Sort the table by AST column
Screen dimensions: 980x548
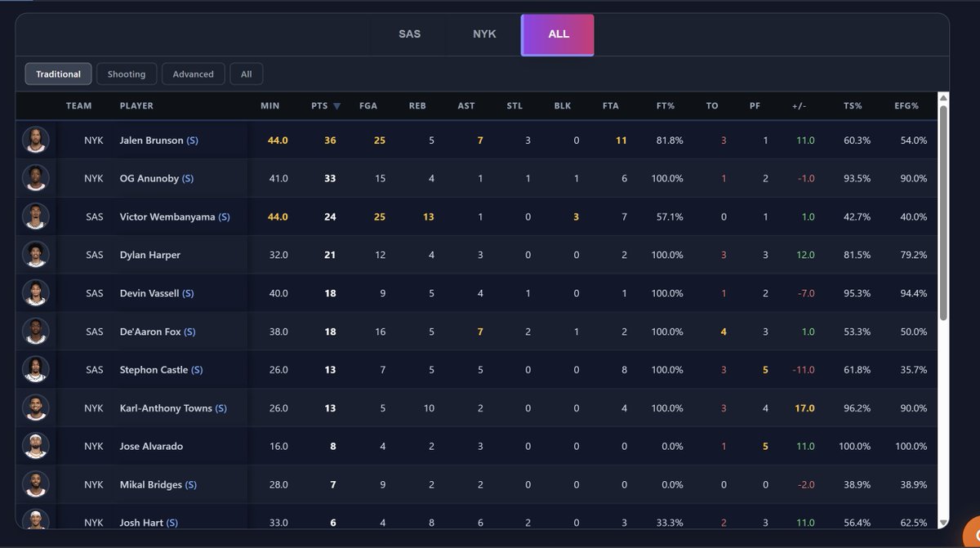tap(466, 106)
